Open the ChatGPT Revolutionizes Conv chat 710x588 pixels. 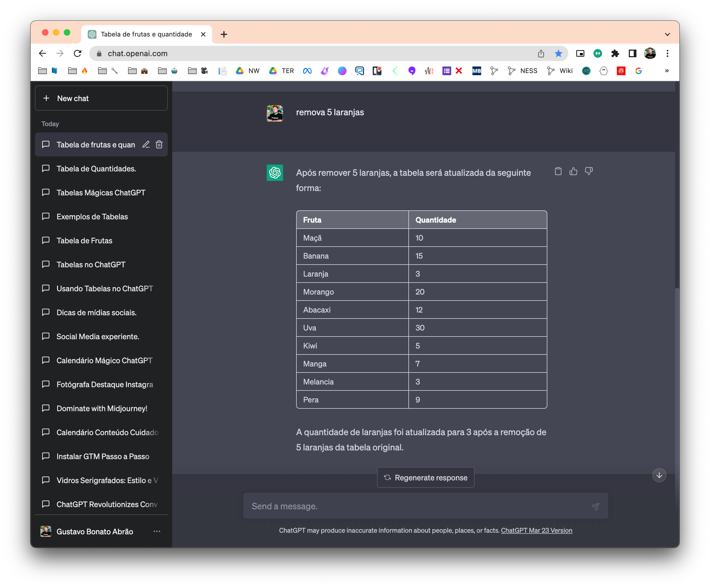(101, 504)
